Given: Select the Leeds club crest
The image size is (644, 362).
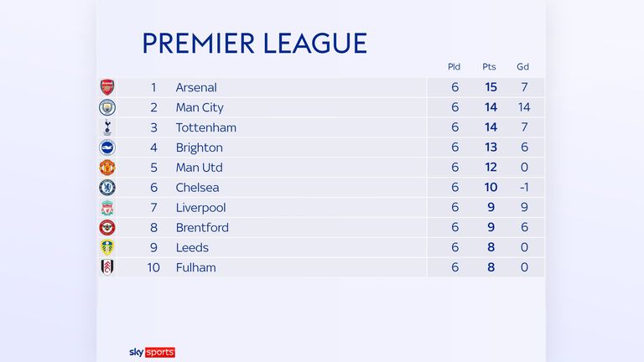Looking at the screenshot, I should click(x=107, y=247).
